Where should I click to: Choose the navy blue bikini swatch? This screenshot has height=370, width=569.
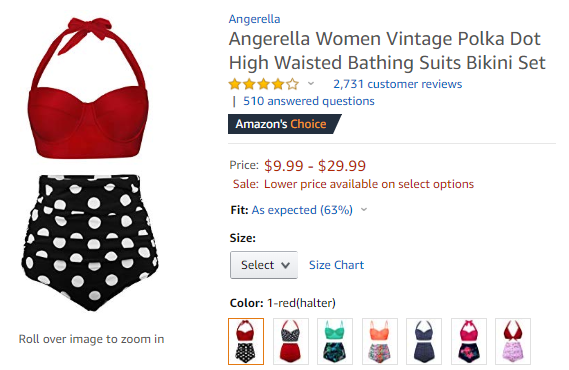[x=424, y=341]
